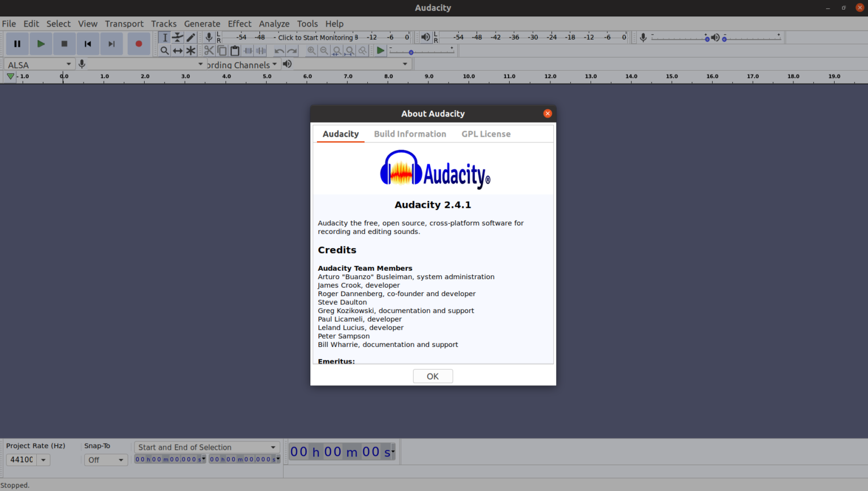Toggle the Pause button
Viewport: 868px width, 491px height.
pyautogui.click(x=17, y=44)
